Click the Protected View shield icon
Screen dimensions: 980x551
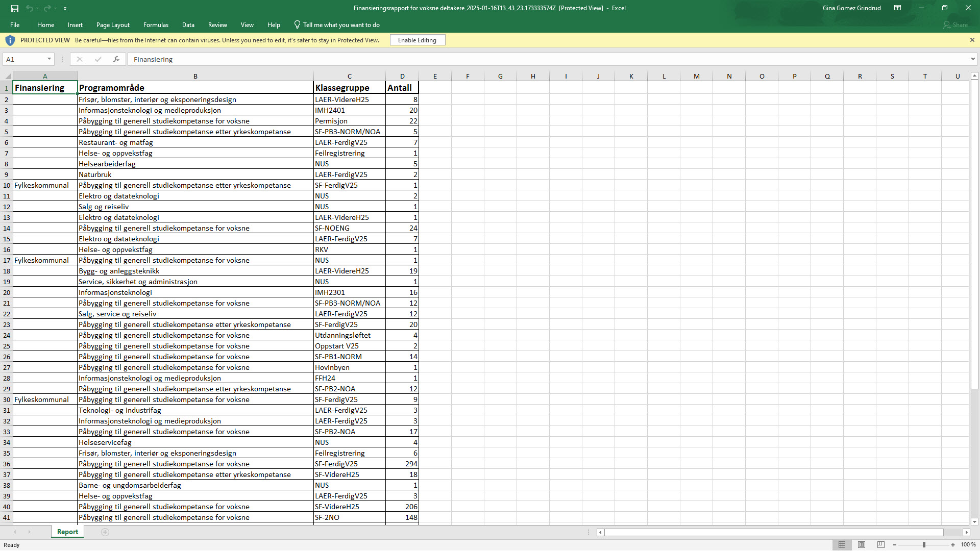(10, 40)
